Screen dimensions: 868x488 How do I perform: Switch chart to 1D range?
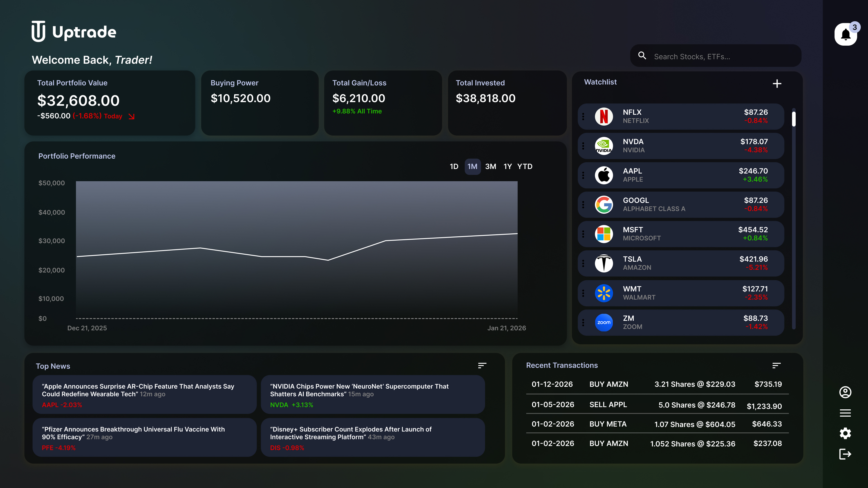tap(454, 166)
